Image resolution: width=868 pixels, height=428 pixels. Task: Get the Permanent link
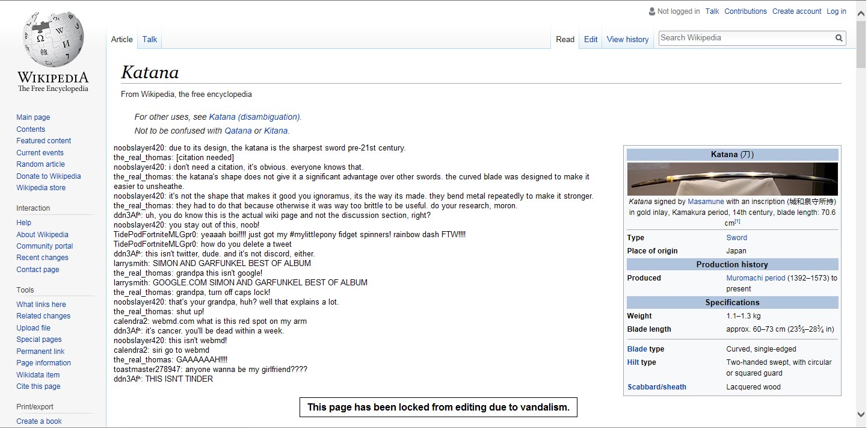[40, 352]
